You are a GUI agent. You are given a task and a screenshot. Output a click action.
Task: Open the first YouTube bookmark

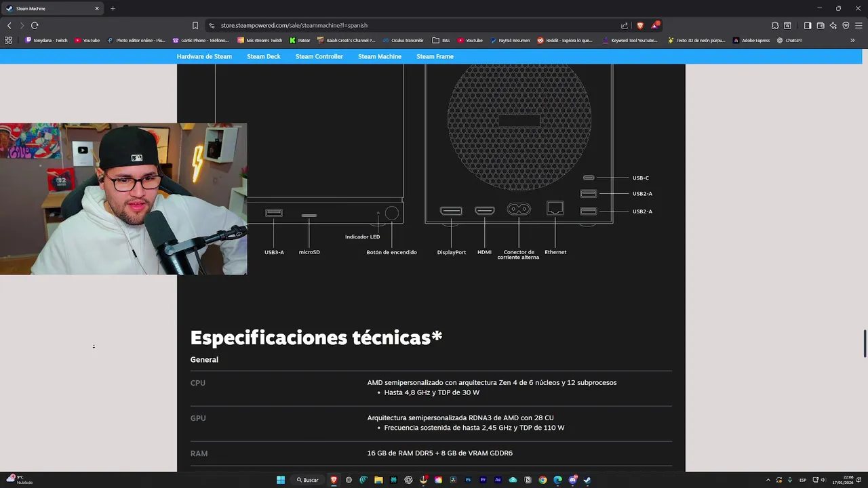tap(87, 40)
